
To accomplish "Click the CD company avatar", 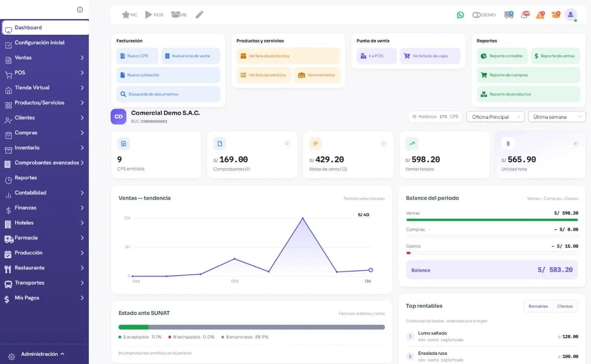I will (x=118, y=117).
